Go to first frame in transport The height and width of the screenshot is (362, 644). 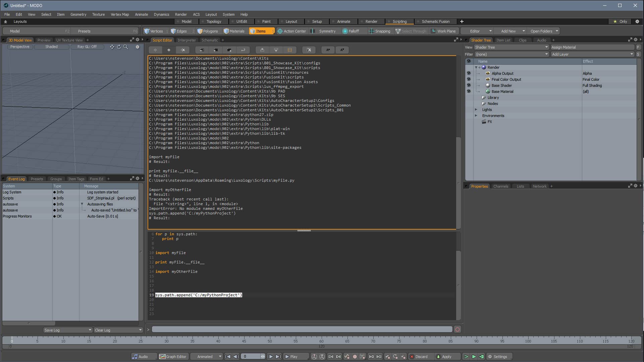pyautogui.click(x=228, y=357)
